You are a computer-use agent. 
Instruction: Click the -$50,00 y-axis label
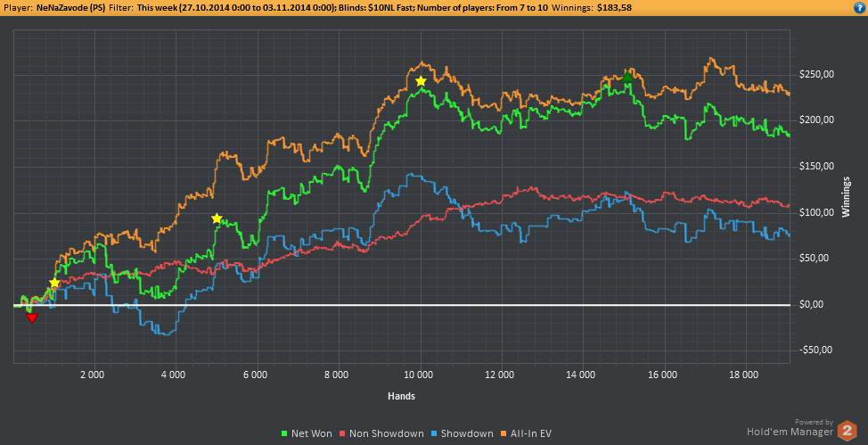(816, 350)
